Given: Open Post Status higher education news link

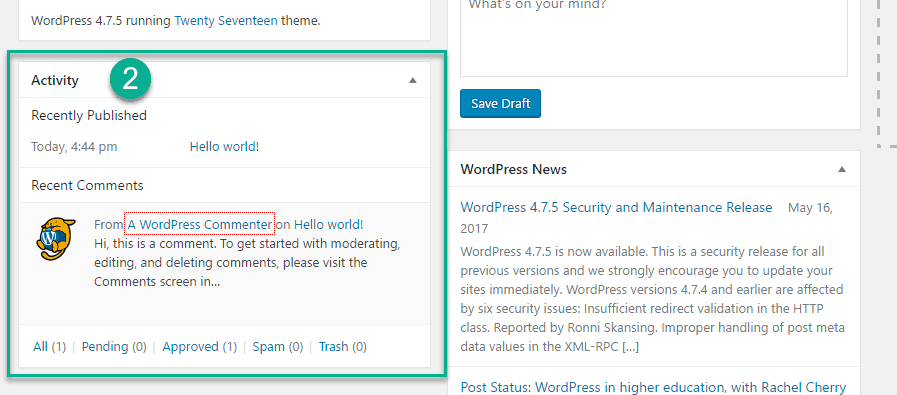Looking at the screenshot, I should point(653,388).
